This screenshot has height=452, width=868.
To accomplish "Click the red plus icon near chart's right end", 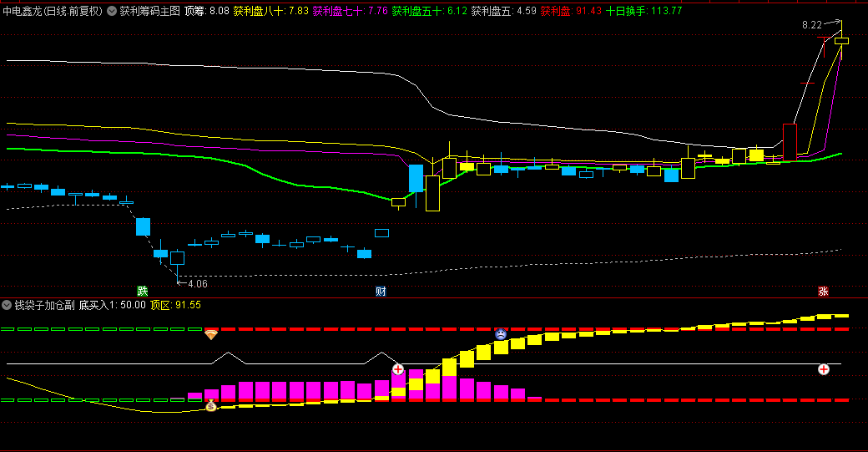I will 824,369.
